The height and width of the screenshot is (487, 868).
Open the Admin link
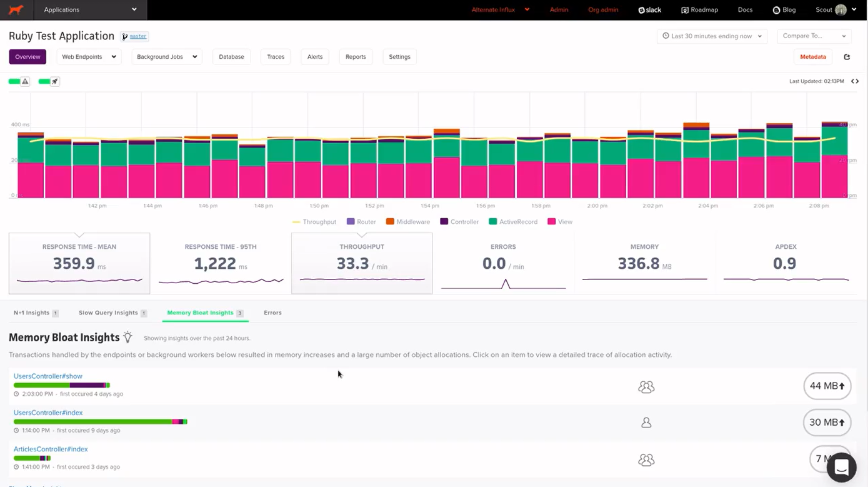click(x=559, y=10)
